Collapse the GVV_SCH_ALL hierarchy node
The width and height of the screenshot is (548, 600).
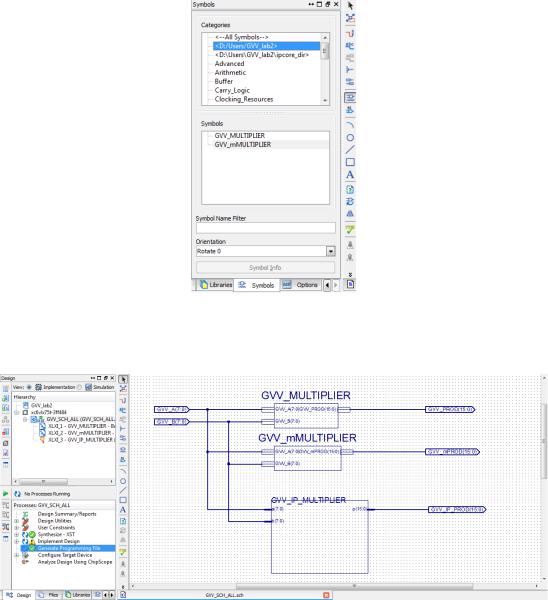tap(25, 419)
